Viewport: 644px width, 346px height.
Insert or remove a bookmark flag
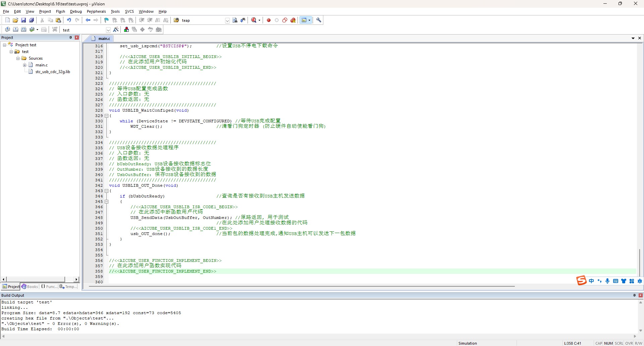(x=107, y=20)
